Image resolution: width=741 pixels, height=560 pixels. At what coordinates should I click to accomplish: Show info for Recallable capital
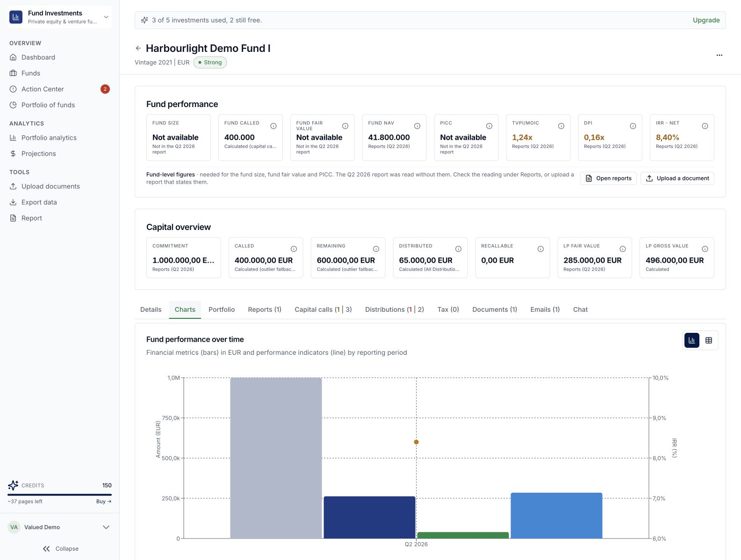click(540, 249)
